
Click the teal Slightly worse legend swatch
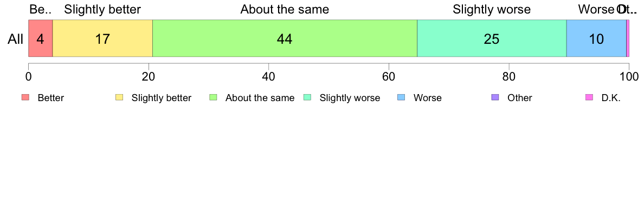click(x=307, y=97)
